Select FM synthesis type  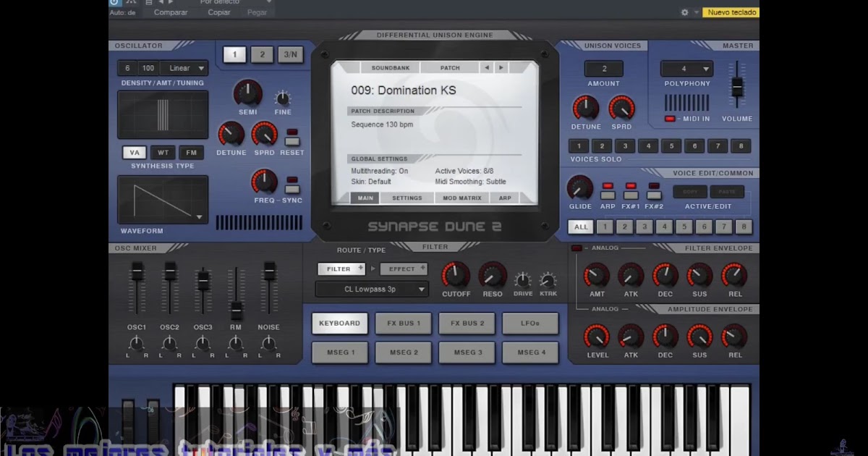191,153
